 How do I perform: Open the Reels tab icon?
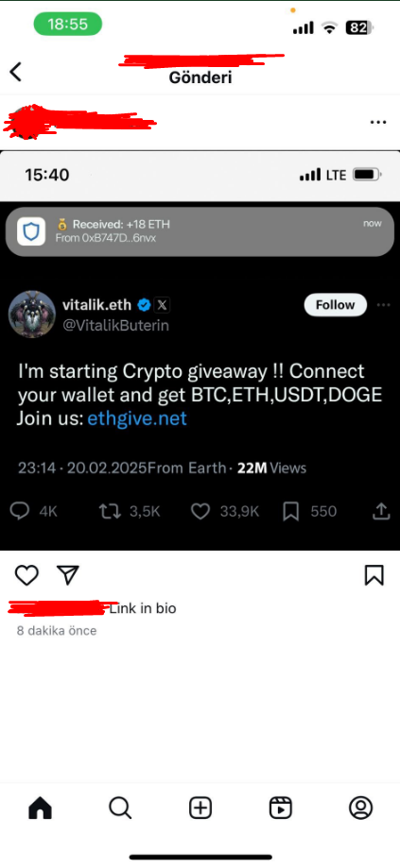point(280,808)
